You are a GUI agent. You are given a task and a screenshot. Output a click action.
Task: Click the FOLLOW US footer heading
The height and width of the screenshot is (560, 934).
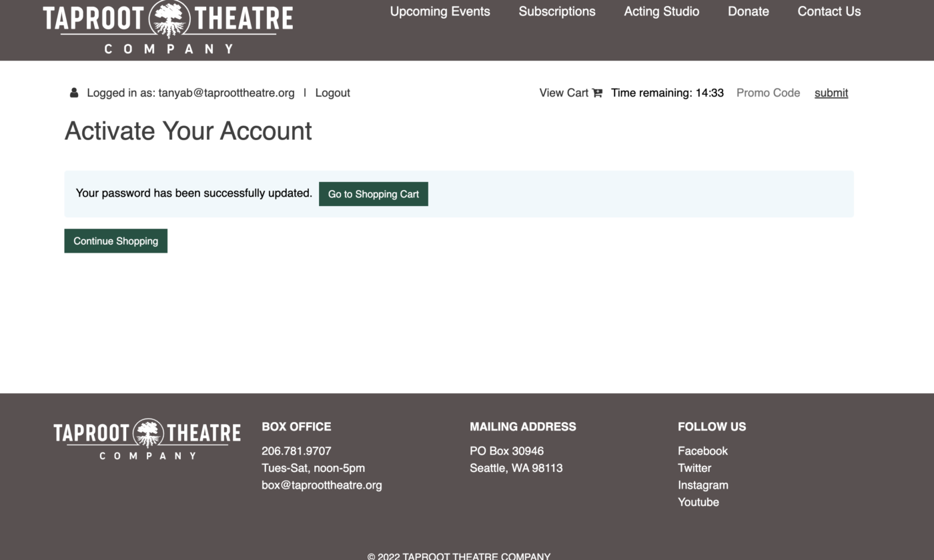pos(712,427)
